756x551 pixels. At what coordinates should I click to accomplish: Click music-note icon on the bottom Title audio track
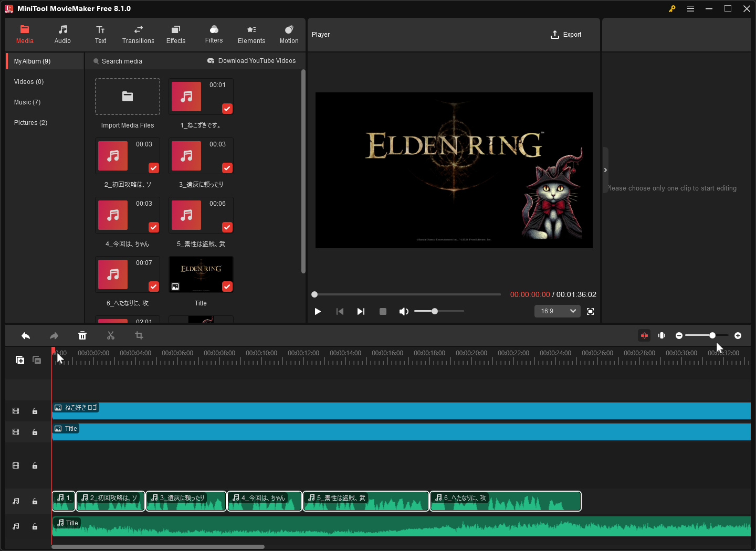[16, 526]
